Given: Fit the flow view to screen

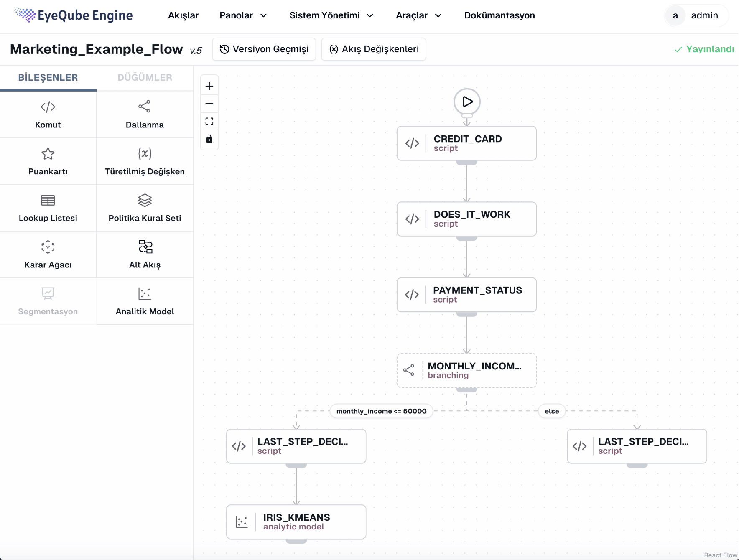Looking at the screenshot, I should click(209, 121).
